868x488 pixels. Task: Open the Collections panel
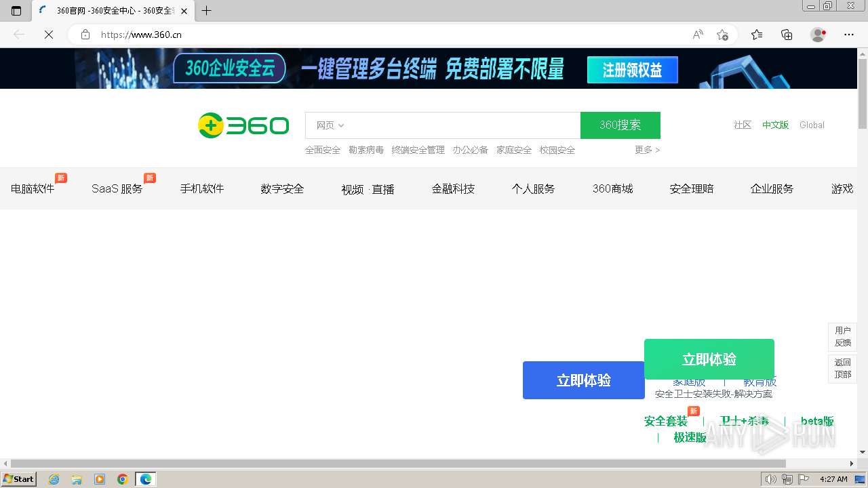[x=787, y=35]
